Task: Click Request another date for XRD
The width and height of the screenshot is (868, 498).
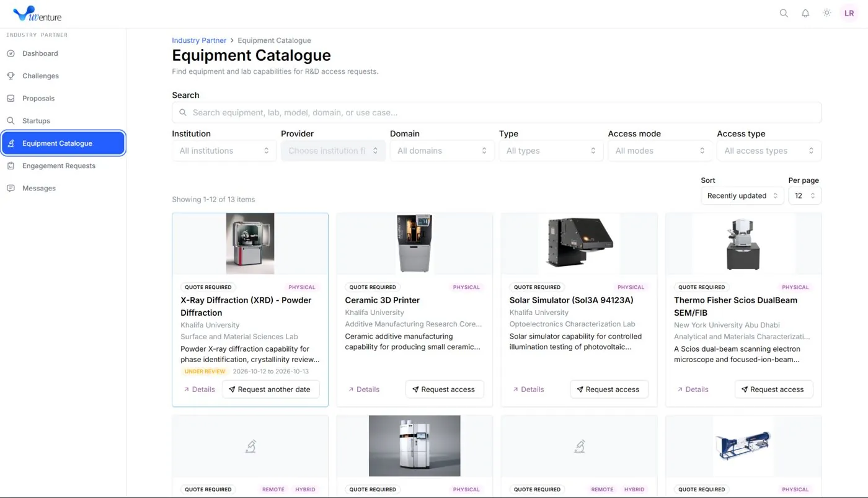Action: [x=271, y=389]
